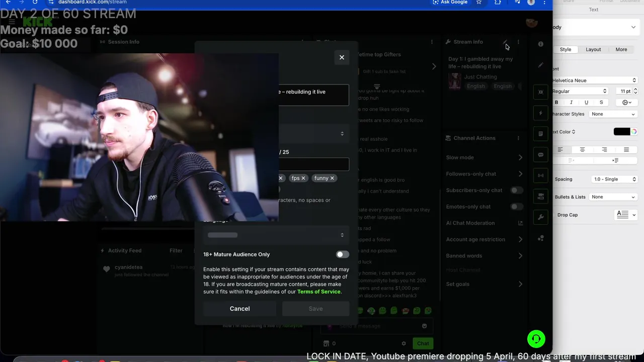Select the broadcast signal sidebar icon
Screen dimensions: 644x362
[x=541, y=175]
